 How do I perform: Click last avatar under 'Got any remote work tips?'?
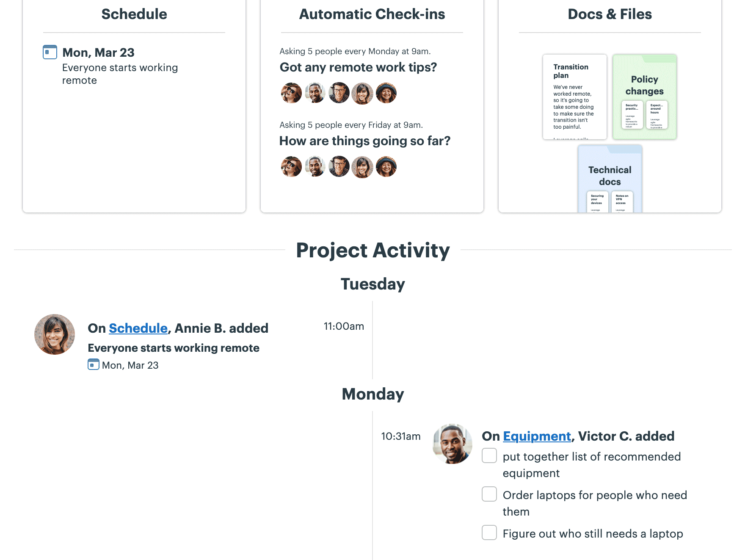[x=386, y=93]
